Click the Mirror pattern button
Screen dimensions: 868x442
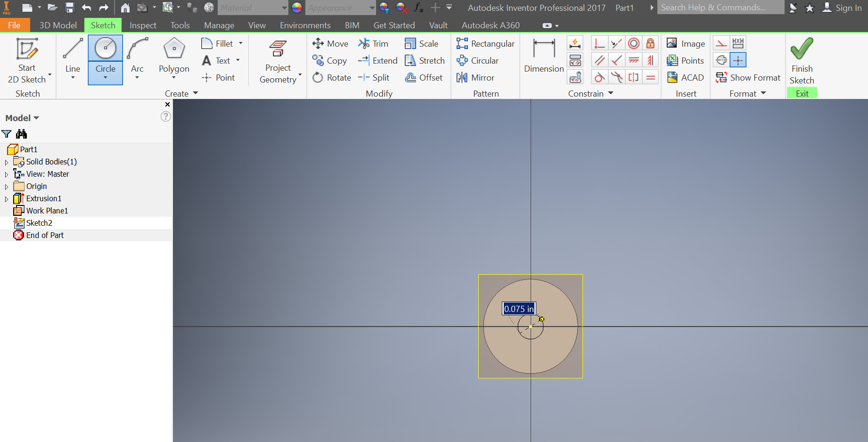click(475, 77)
